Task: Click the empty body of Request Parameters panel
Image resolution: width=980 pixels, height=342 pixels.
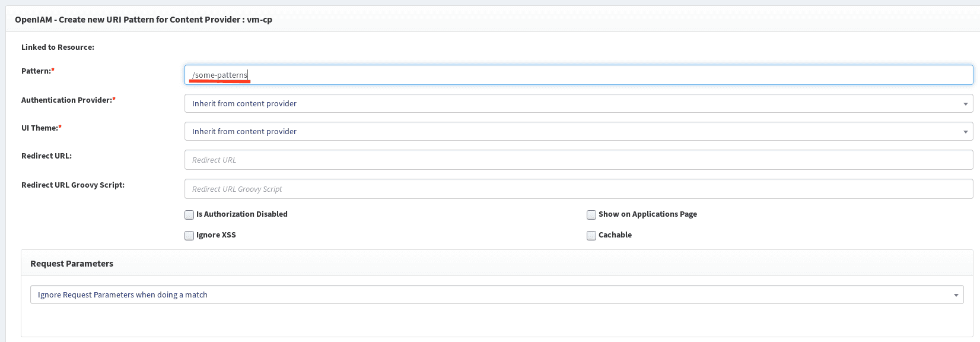Action: pyautogui.click(x=497, y=321)
